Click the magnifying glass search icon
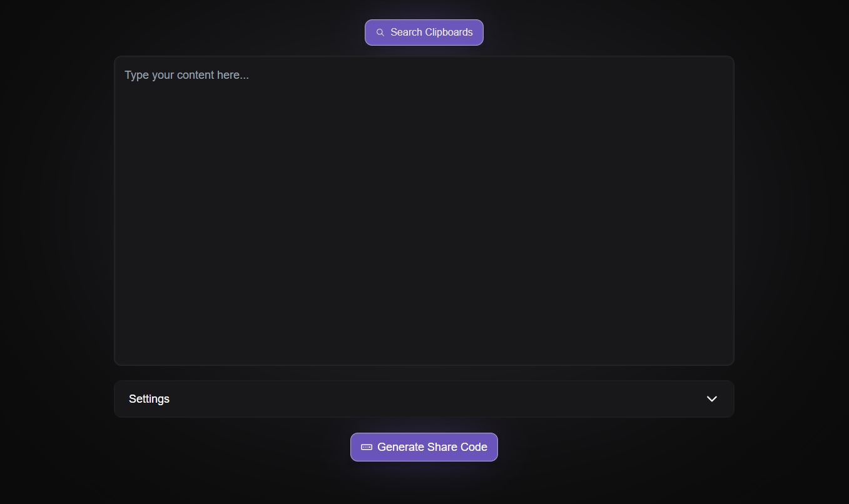 380,33
